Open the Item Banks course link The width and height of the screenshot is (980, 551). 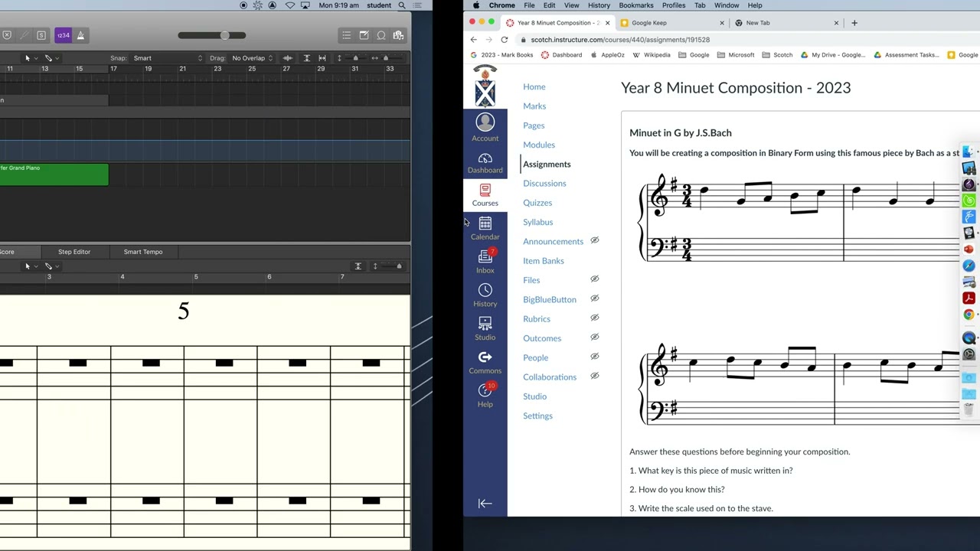544,261
